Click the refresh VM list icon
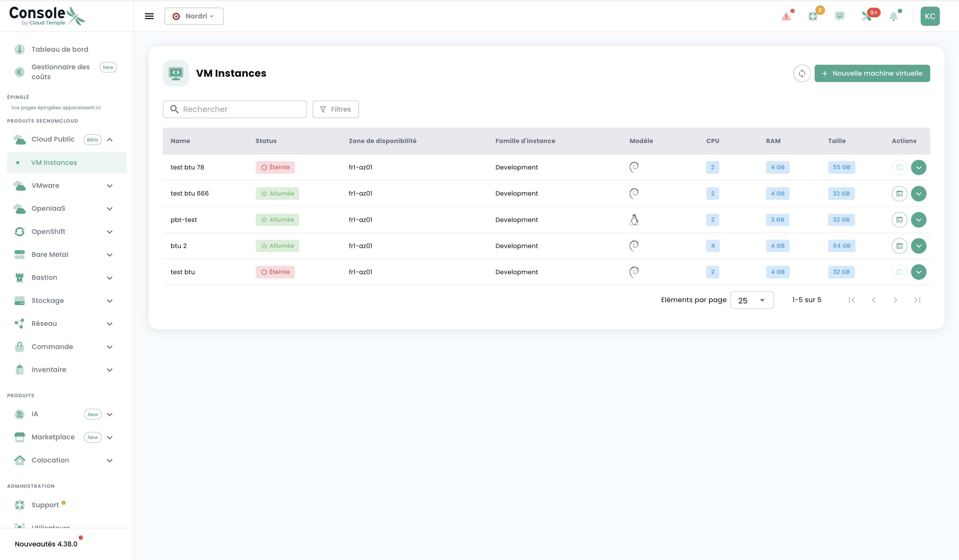This screenshot has width=959, height=560. coord(802,74)
